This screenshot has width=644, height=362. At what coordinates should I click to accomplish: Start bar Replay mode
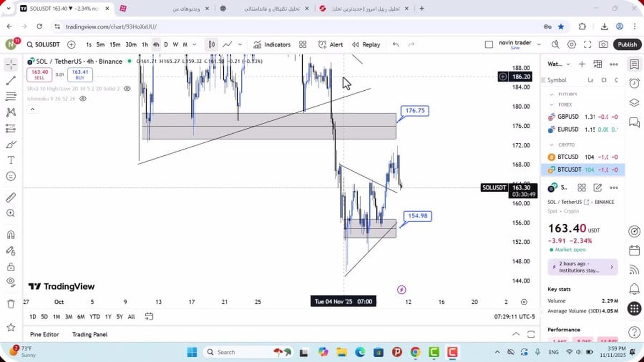coord(366,45)
